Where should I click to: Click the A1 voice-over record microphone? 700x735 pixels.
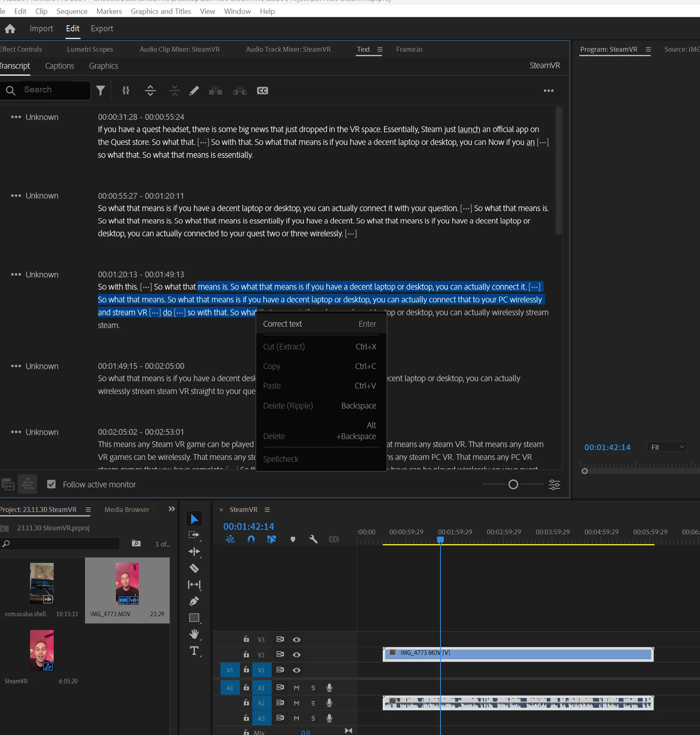tap(329, 688)
